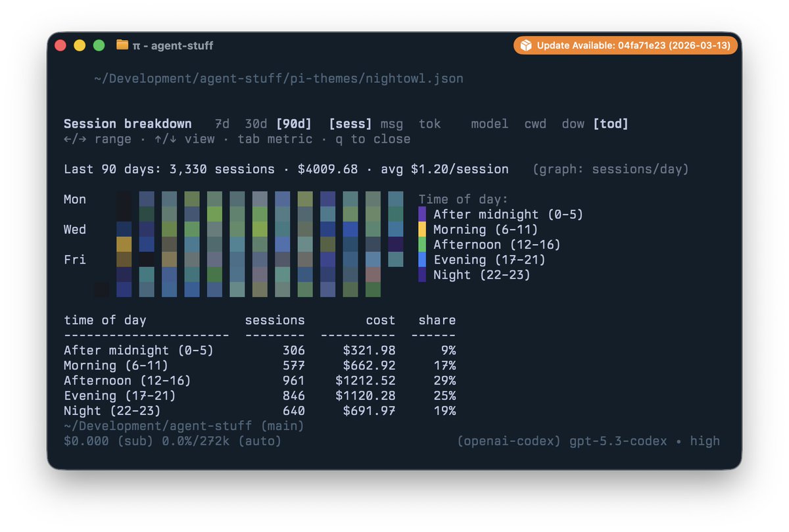Click the Morning yellow legend swatch
This screenshot has height=532, width=789.
pos(422,230)
